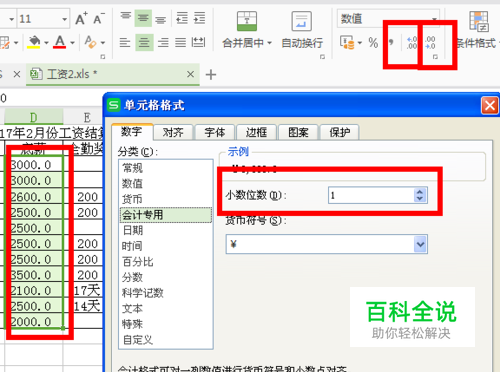Viewport: 500px width, 372px height.
Task: Apply the fill color bucket
Action: (34, 42)
